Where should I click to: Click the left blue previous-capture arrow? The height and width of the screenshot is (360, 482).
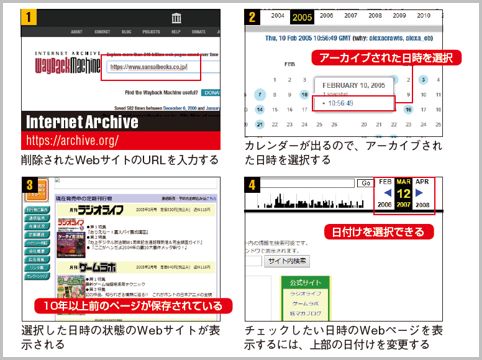tap(387, 193)
